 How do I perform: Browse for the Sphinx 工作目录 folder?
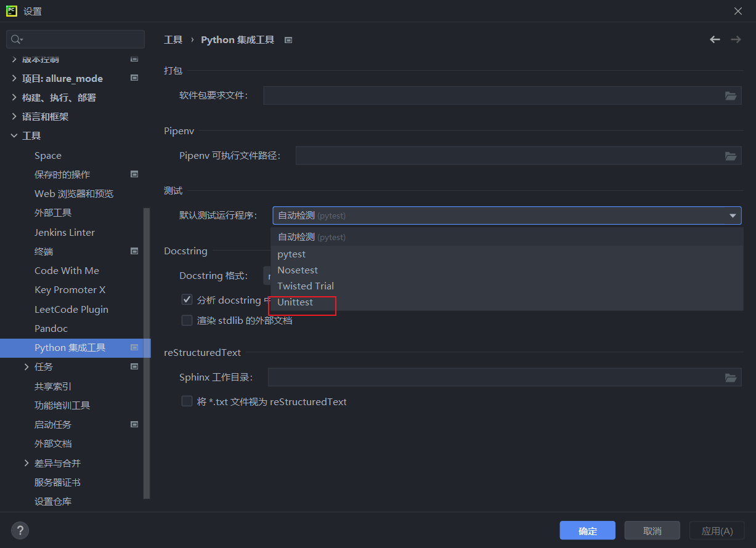[x=731, y=377]
